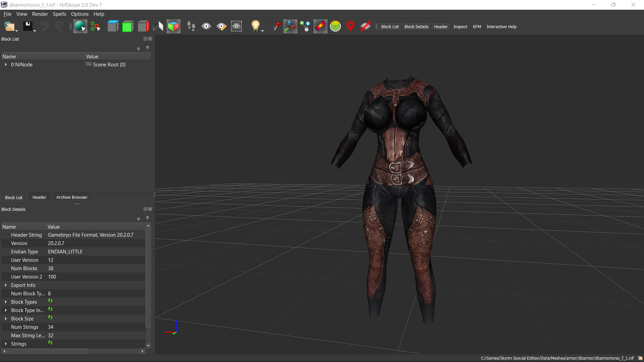
Task: Click green refresh icon in Block Size row
Action: pyautogui.click(x=50, y=318)
